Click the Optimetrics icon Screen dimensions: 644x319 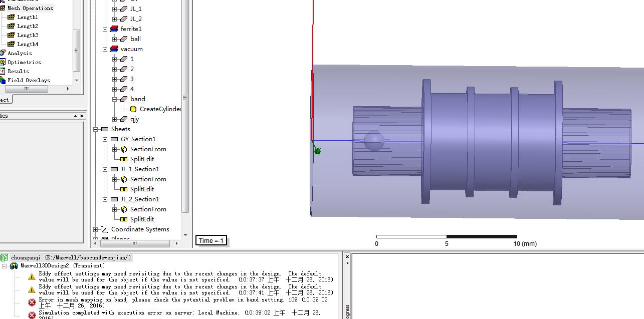pyautogui.click(x=2, y=62)
